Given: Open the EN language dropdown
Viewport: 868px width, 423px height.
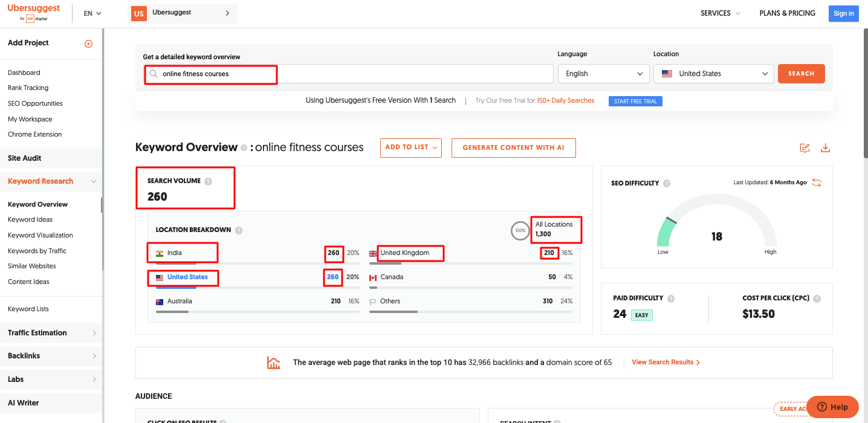Looking at the screenshot, I should pos(92,13).
